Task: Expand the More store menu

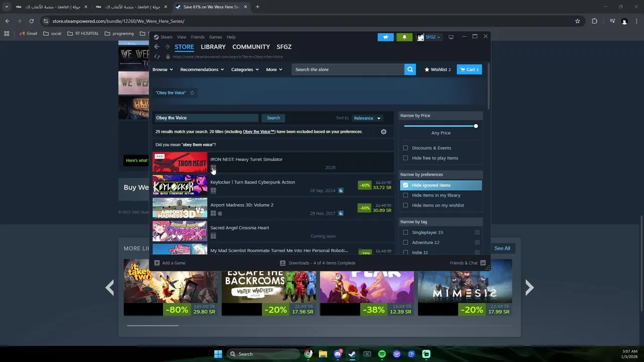Action: [x=274, y=69]
